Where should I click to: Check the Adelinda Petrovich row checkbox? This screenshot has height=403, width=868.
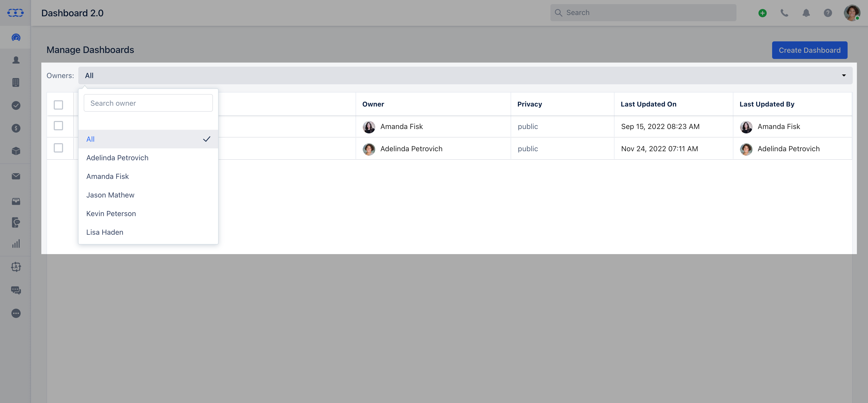point(58,148)
